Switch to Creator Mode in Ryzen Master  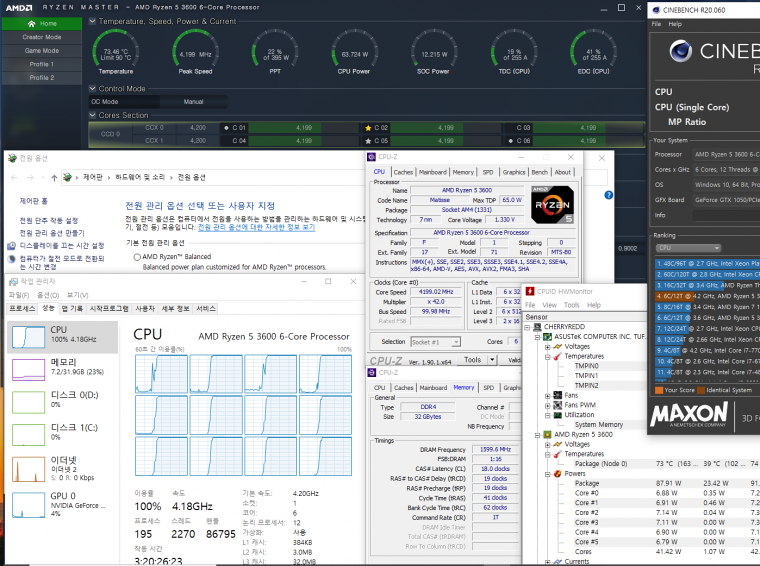(42, 37)
